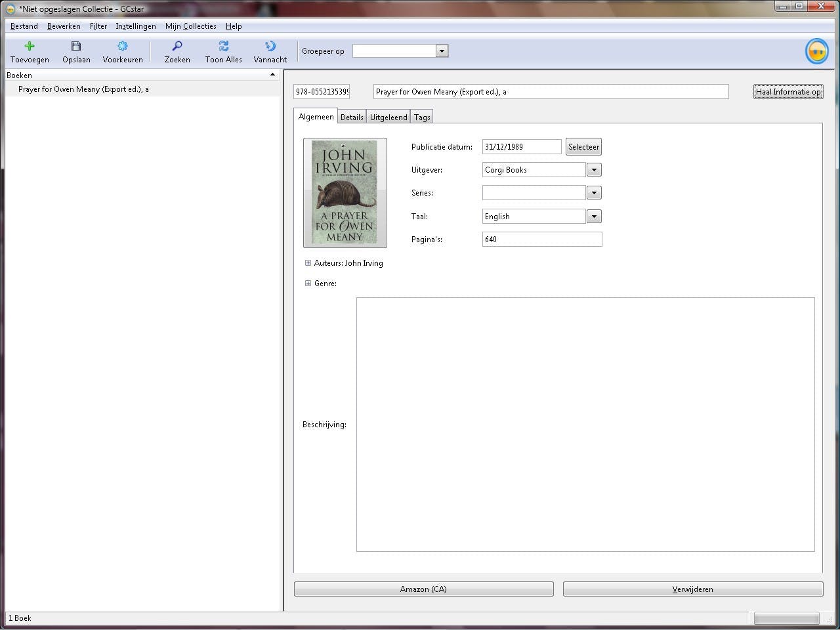
Task: Click the Toevoegen add icon
Action: point(30,46)
